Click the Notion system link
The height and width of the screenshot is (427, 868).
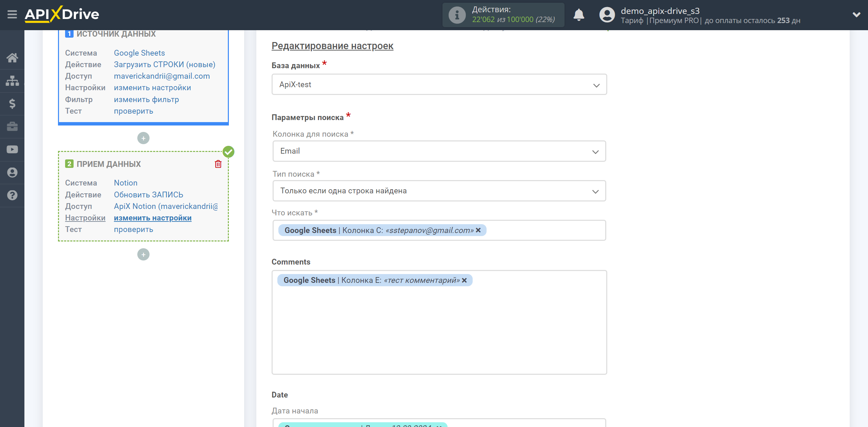coord(125,183)
